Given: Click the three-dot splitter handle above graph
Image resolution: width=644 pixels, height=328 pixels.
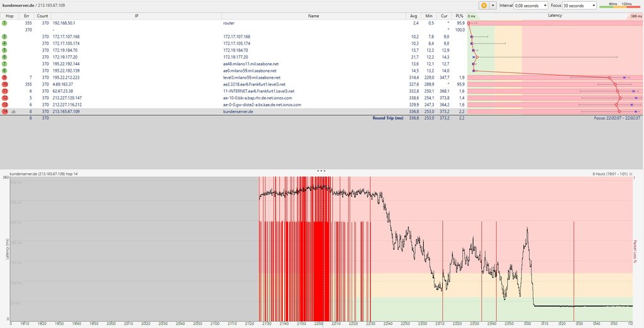Looking at the screenshot, I should pyautogui.click(x=321, y=170).
